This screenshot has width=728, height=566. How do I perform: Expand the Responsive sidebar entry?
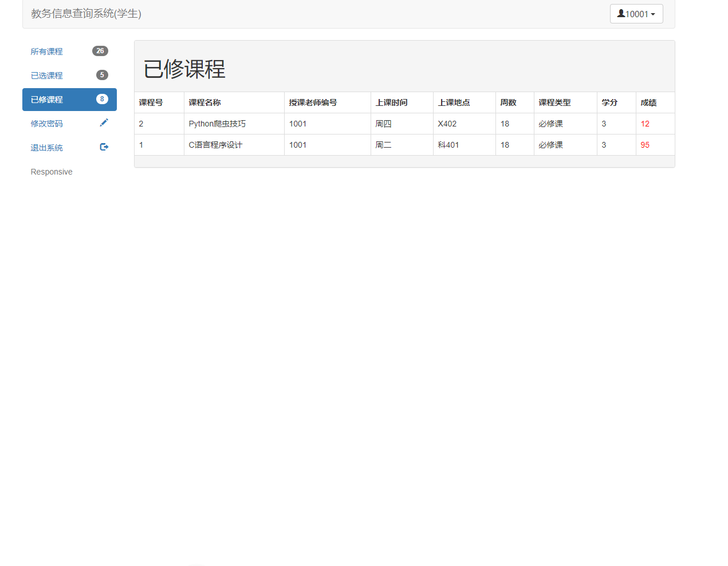click(x=52, y=171)
